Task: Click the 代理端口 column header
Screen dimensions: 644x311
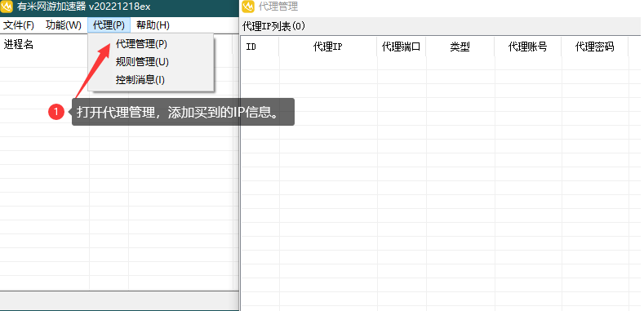Action: pos(402,47)
